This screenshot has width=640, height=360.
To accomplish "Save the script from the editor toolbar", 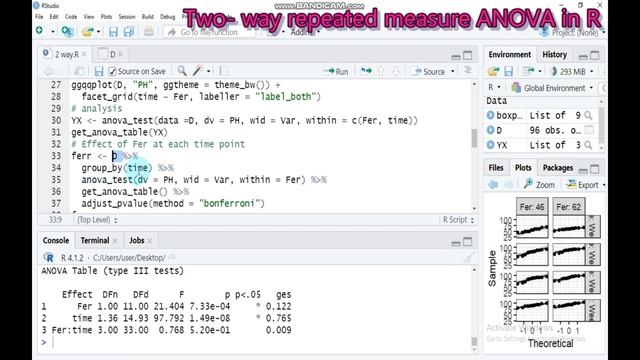I will click(x=99, y=71).
